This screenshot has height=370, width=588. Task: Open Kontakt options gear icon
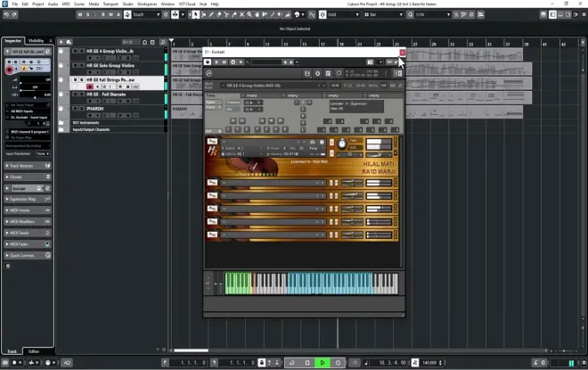[318, 73]
